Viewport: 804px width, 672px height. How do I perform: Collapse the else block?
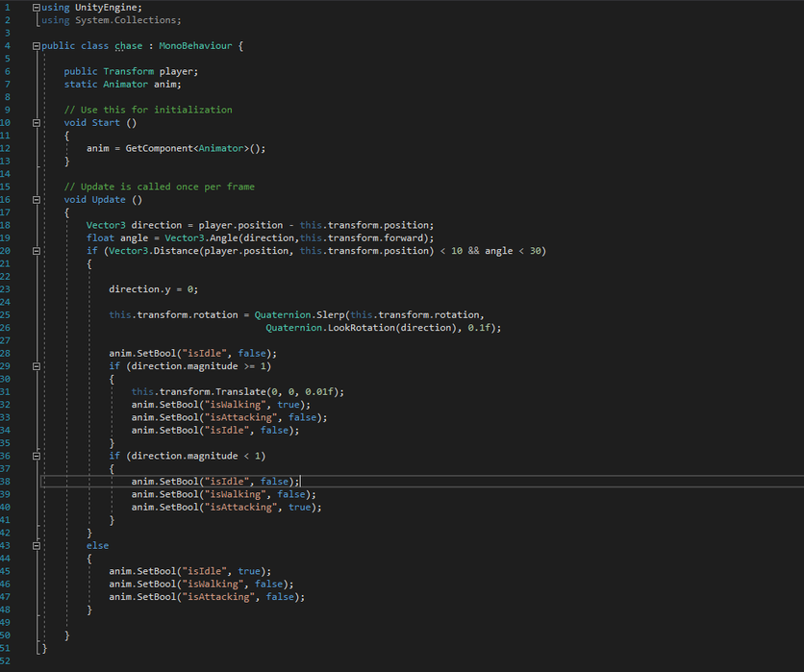pyautogui.click(x=37, y=546)
